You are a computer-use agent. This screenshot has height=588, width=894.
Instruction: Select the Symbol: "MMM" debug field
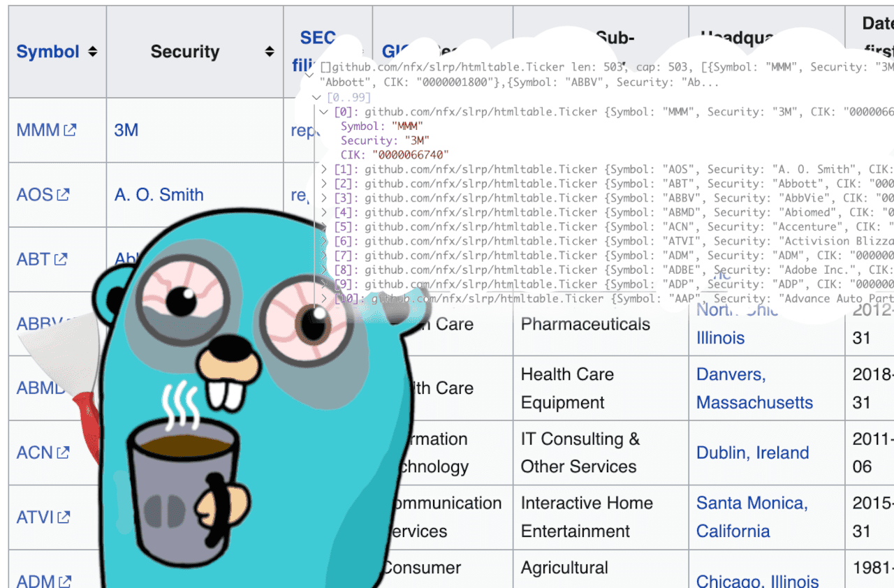(x=382, y=126)
